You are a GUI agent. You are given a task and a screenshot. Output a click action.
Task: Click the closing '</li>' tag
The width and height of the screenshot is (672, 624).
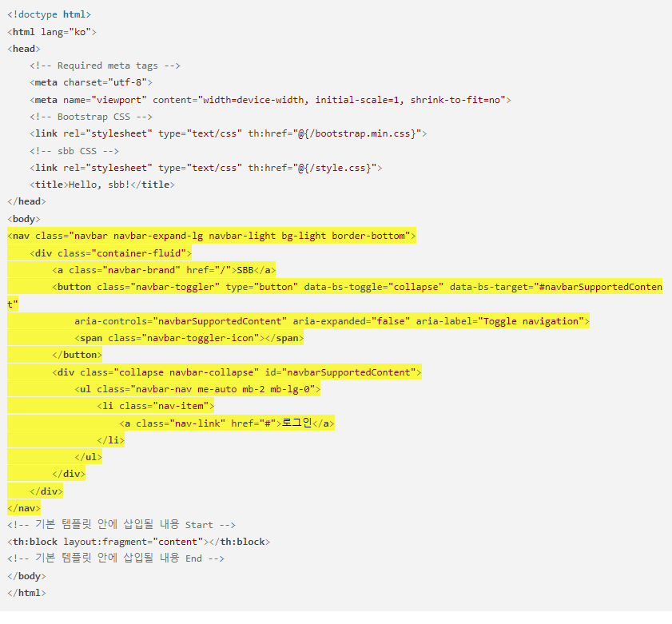pos(110,440)
